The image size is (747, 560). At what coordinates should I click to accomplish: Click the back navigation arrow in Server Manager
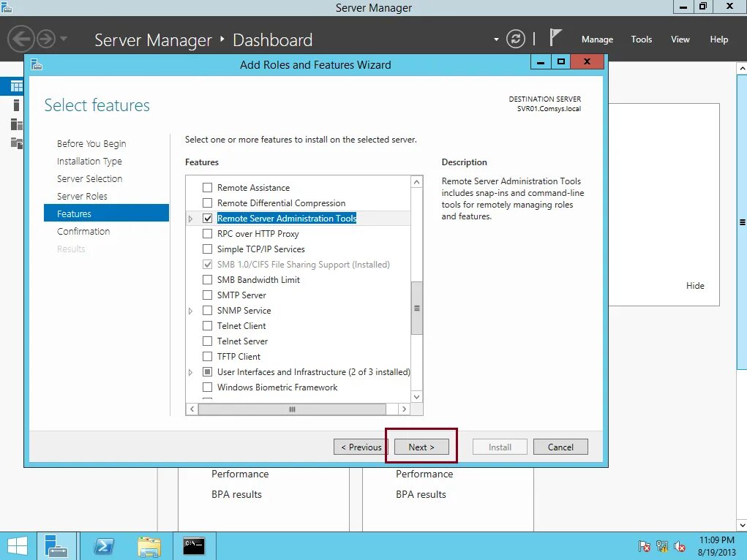[20, 39]
